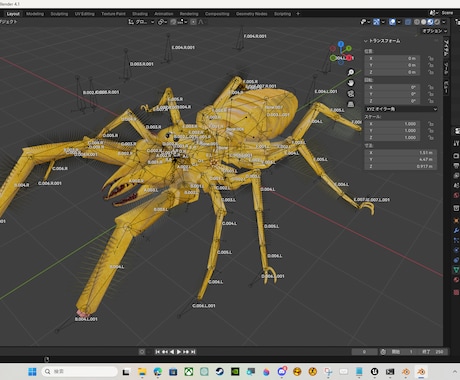This screenshot has width=460, height=380.
Task: Click red X axis on navigation gizmo
Action: coord(349,58)
